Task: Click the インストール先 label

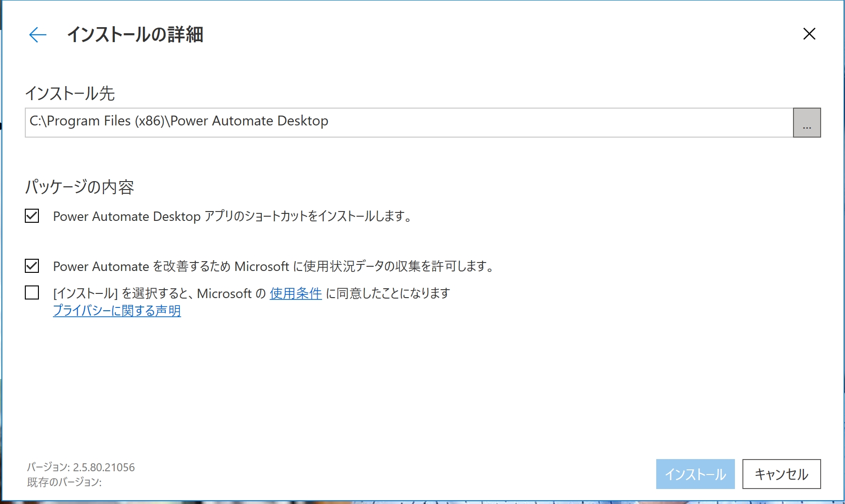Action: coord(70,93)
